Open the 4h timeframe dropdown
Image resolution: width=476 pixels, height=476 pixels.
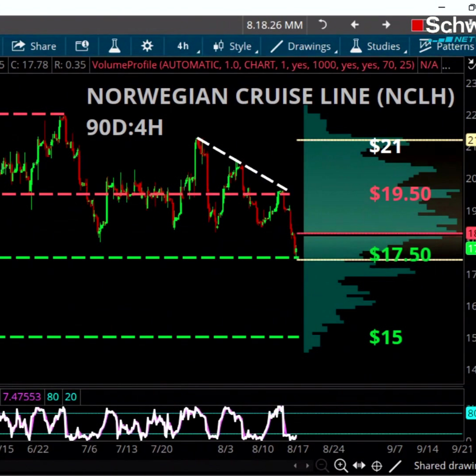(183, 46)
